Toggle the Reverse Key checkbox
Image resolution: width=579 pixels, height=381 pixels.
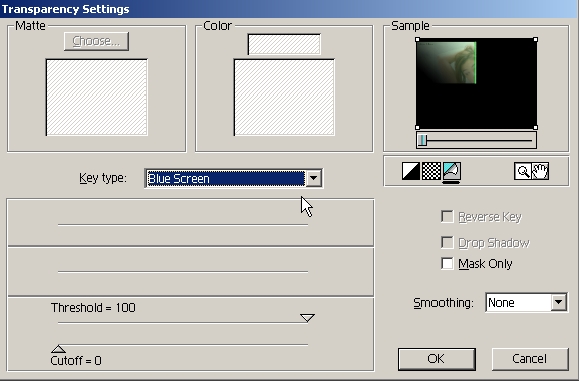click(447, 216)
